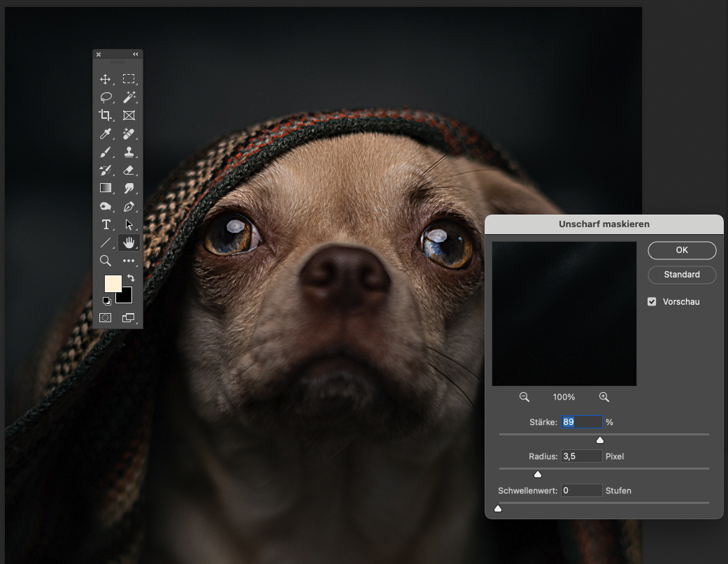Click OK in Unscharf maskieren dialog
This screenshot has width=728, height=564.
click(x=682, y=250)
